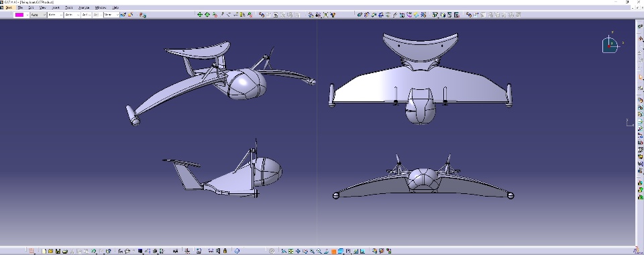Open the Tools menu
This screenshot has height=255, width=644.
[x=68, y=7]
